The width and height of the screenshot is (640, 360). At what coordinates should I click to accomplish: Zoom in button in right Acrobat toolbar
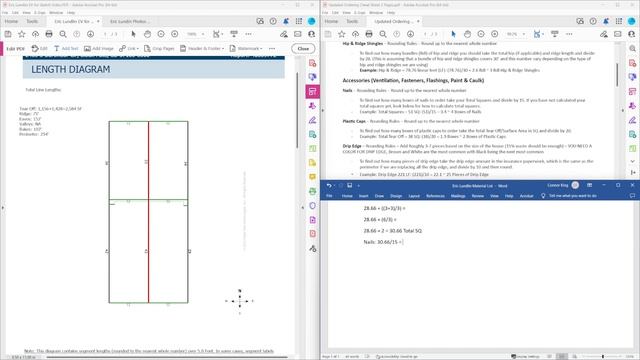point(495,34)
